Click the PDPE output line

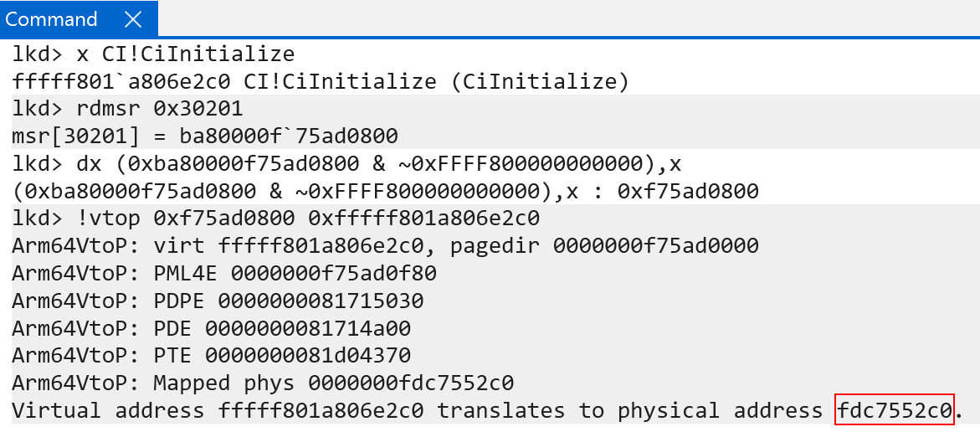(218, 301)
